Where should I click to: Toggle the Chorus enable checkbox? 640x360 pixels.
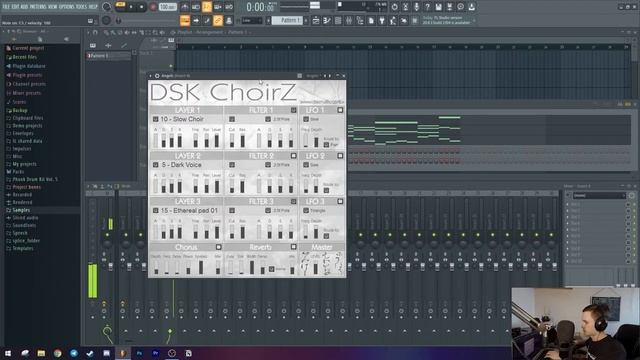218,247
